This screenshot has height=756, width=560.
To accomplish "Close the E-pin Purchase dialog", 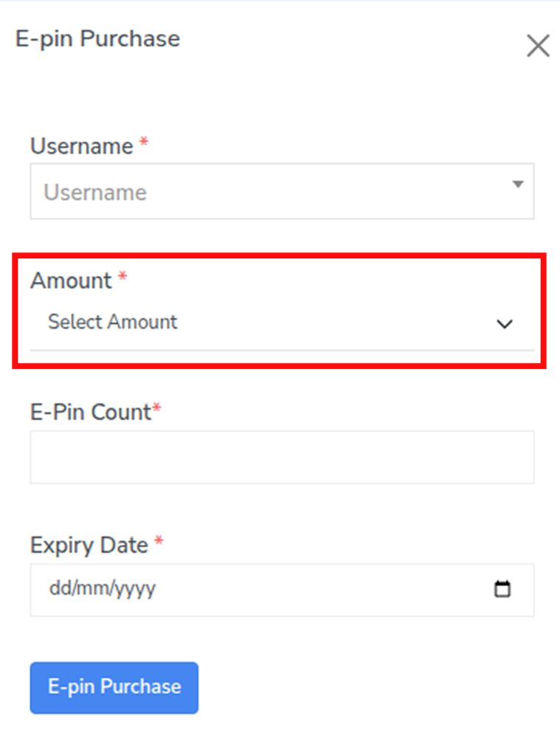I will point(538,46).
